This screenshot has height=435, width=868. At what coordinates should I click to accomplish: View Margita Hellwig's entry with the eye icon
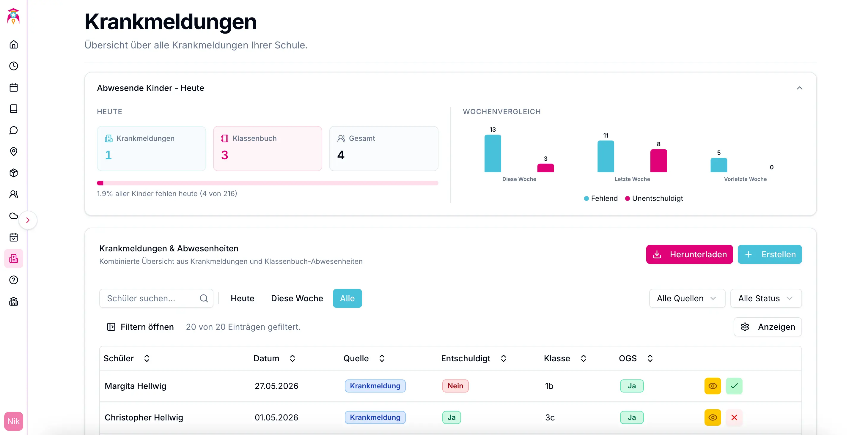(x=712, y=386)
